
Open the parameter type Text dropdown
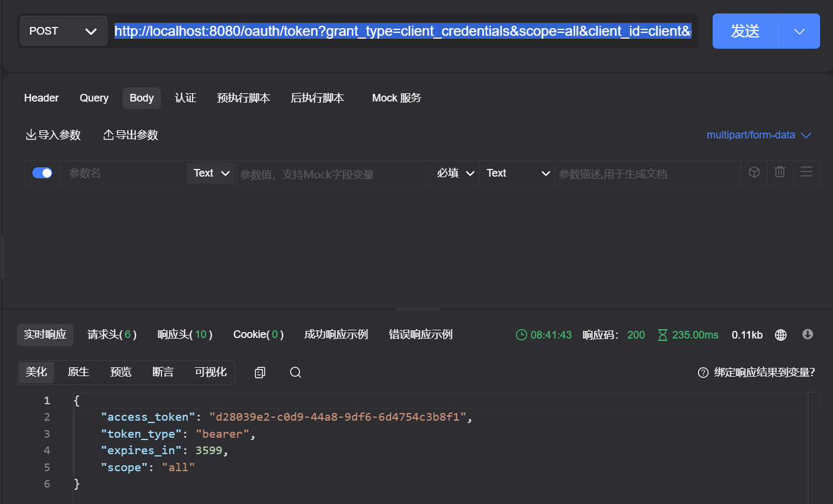[x=211, y=173]
